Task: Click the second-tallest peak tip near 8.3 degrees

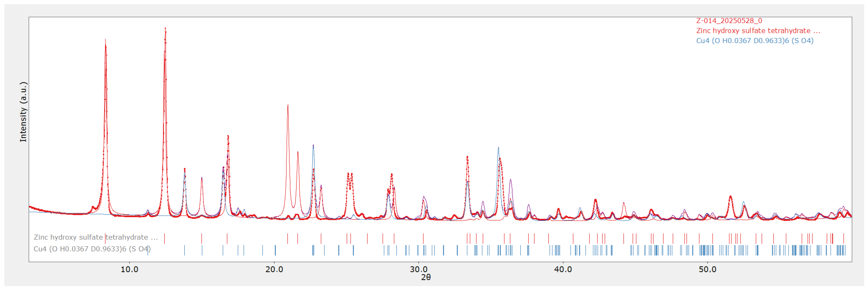Action: (x=105, y=40)
